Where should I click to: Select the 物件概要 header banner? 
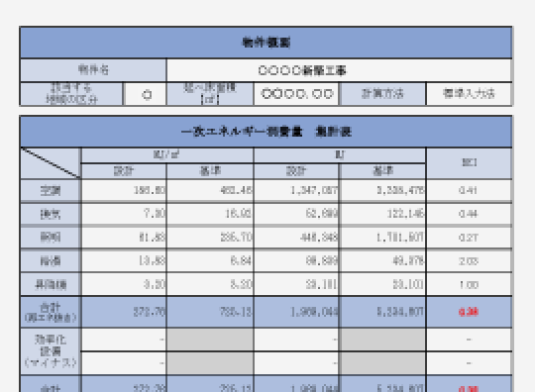267,43
